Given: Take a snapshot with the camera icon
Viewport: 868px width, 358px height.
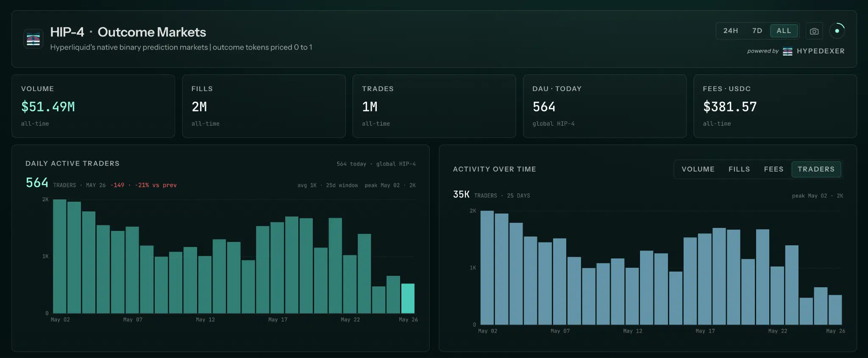Looking at the screenshot, I should (814, 31).
